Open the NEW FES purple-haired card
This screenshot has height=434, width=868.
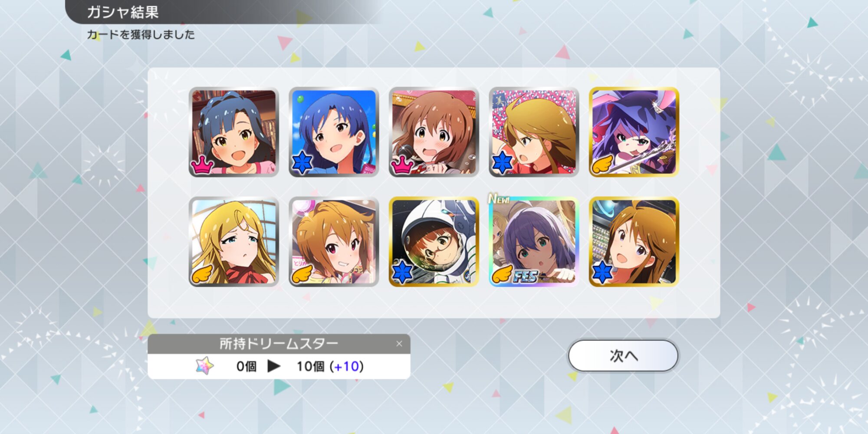[534, 242]
